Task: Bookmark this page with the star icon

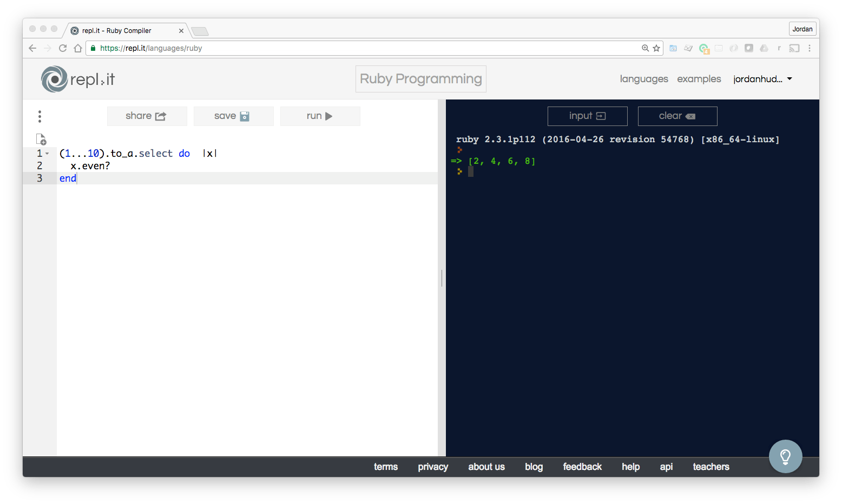Action: [656, 48]
